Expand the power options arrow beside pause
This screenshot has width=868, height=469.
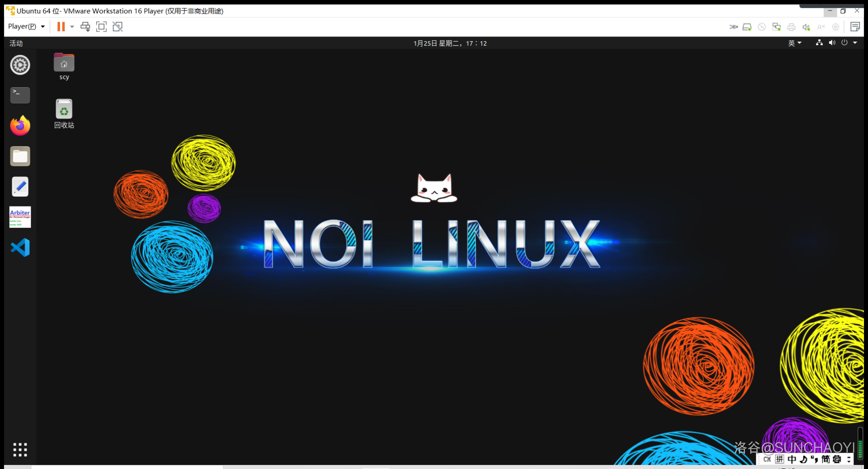(72, 27)
